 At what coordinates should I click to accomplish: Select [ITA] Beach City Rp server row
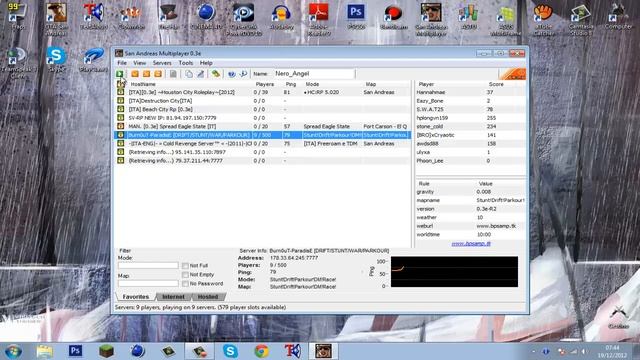[x=263, y=109]
